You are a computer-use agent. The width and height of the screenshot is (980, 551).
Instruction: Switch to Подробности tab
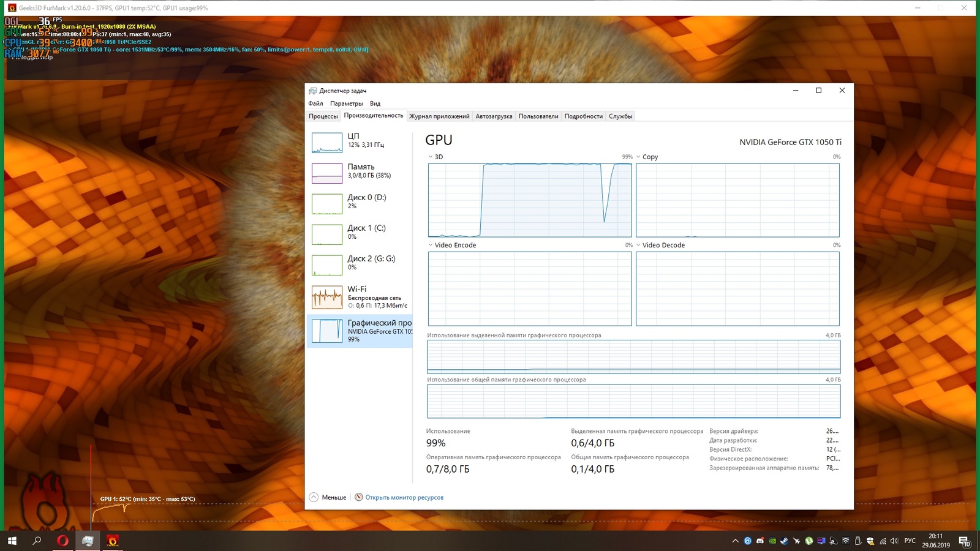click(584, 116)
